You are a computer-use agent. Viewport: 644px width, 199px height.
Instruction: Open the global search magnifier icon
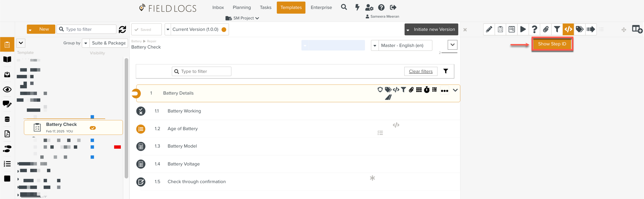pyautogui.click(x=344, y=7)
